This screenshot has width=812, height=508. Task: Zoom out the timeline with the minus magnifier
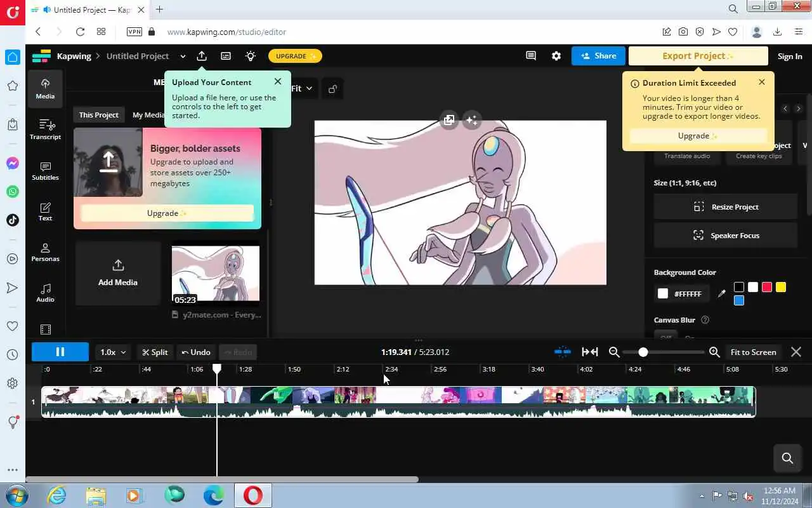pyautogui.click(x=613, y=352)
